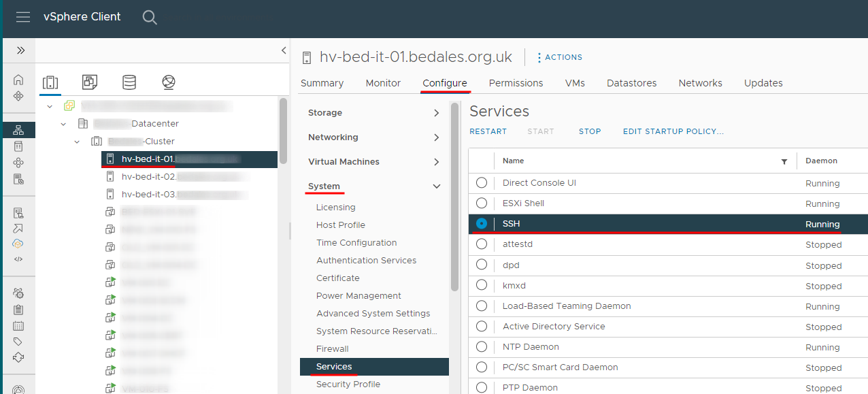Open Hybrid Cloud Services cloud icon

click(18, 244)
